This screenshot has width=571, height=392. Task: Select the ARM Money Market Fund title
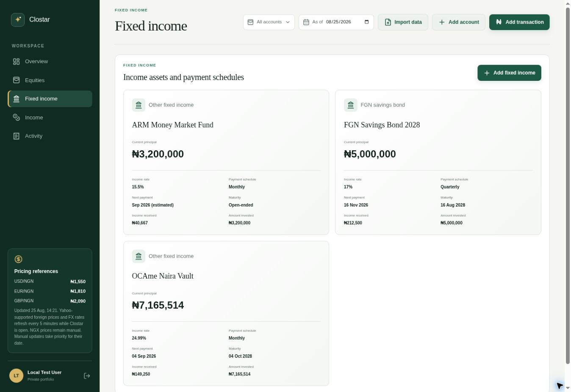coord(173,125)
